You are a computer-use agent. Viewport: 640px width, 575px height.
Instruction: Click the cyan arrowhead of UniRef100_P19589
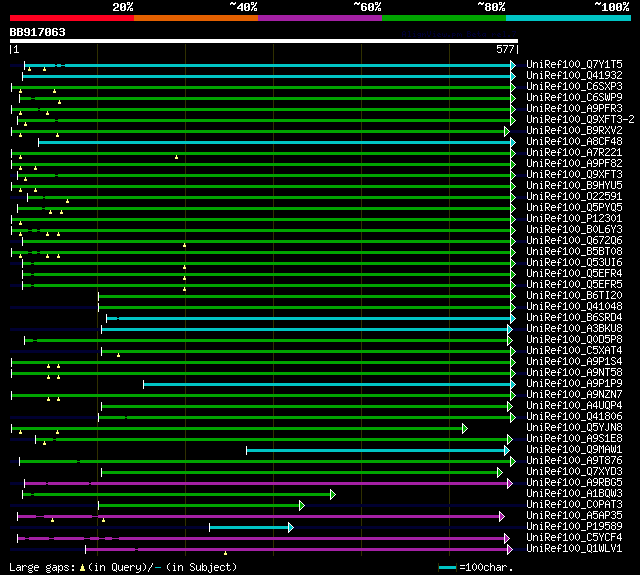[x=291, y=528]
